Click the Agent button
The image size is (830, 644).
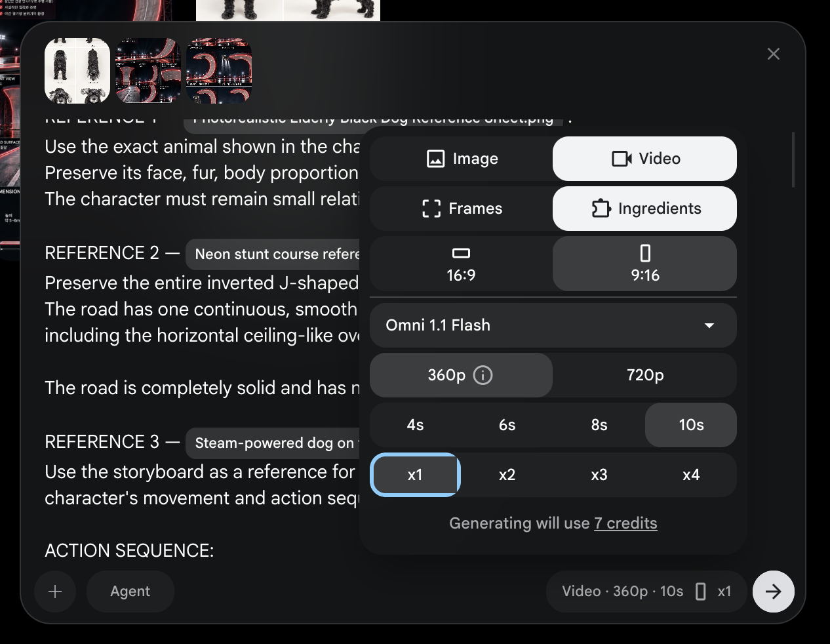pyautogui.click(x=130, y=592)
